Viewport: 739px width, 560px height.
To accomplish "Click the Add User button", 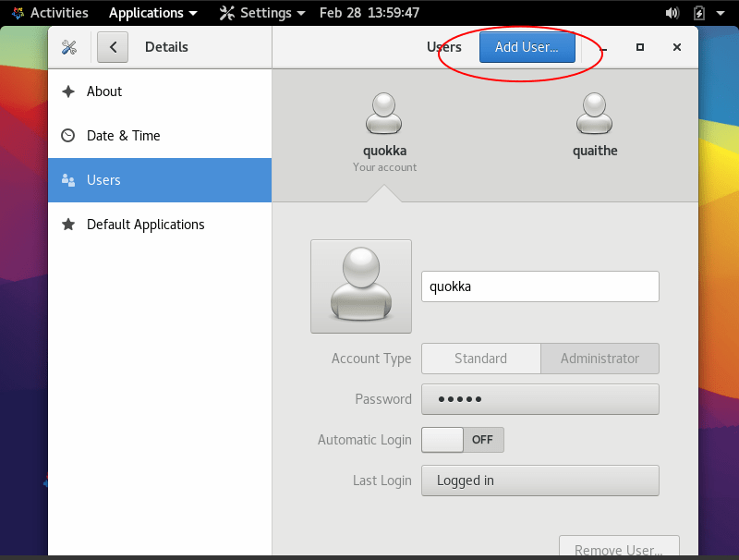I will (x=527, y=47).
